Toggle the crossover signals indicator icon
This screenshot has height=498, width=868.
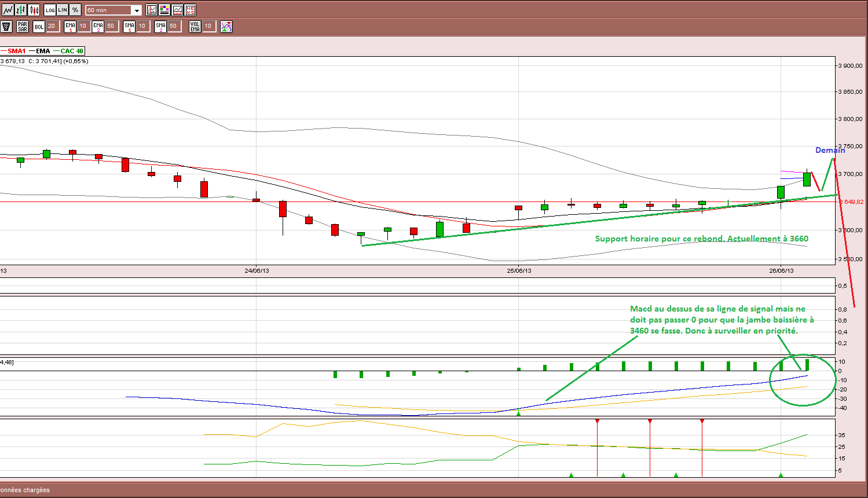226,27
